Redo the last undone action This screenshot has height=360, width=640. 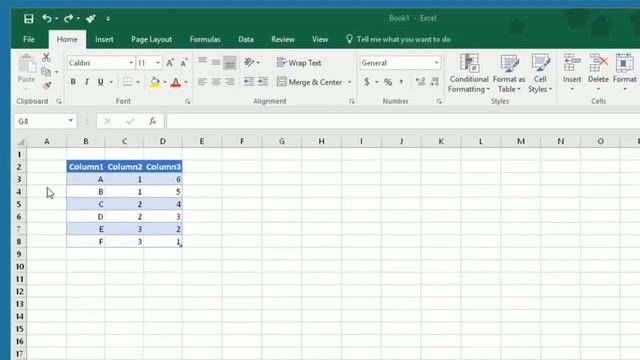click(68, 18)
